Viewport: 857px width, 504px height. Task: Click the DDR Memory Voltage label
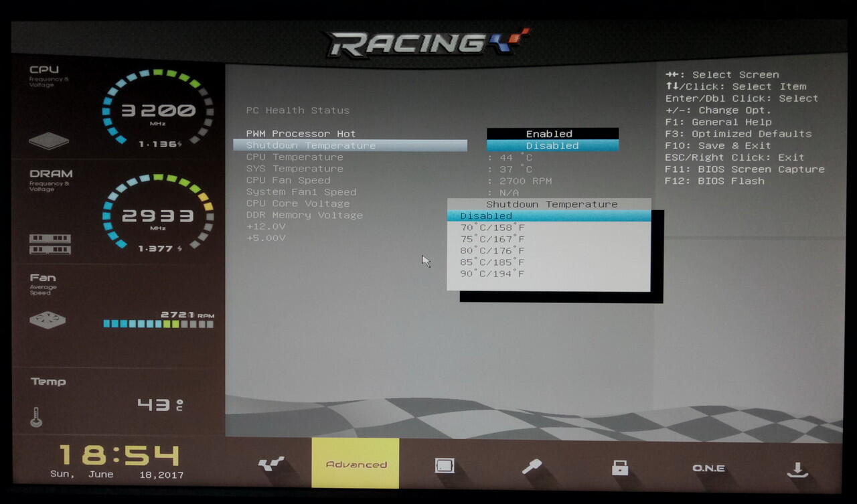[x=304, y=215]
